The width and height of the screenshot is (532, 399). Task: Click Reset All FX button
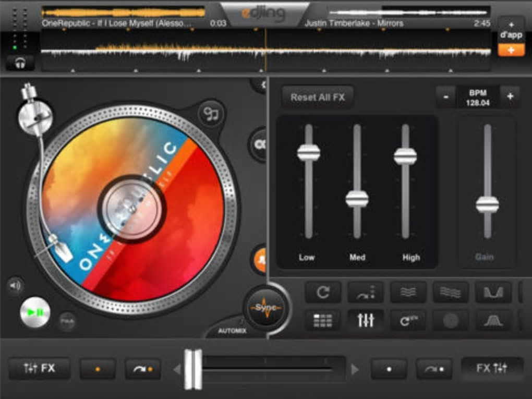pyautogui.click(x=318, y=98)
